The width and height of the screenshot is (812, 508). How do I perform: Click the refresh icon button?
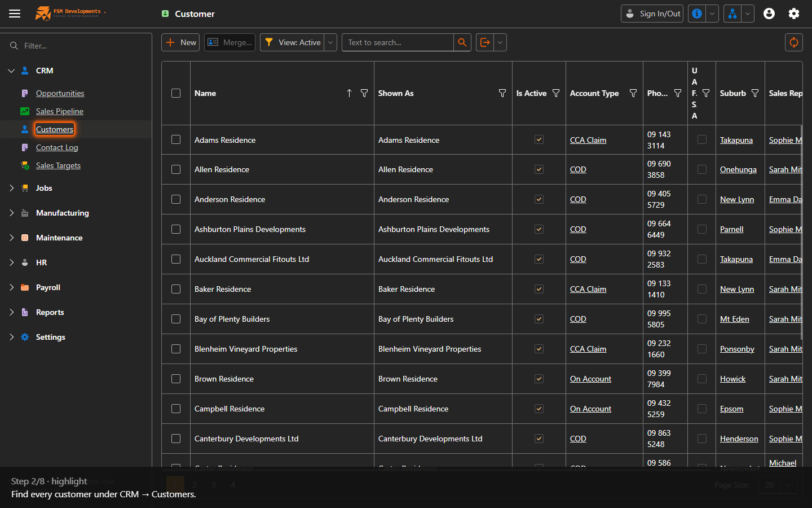click(x=794, y=42)
